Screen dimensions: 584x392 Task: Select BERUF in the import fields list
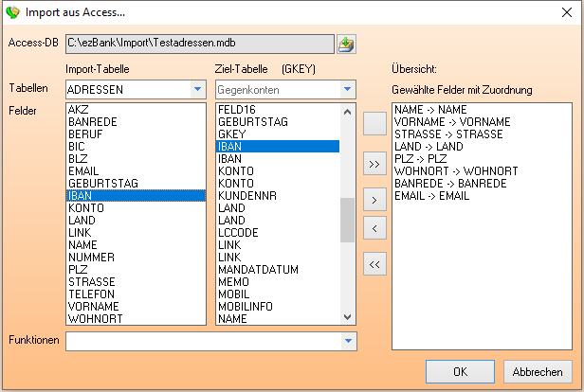click(x=136, y=134)
